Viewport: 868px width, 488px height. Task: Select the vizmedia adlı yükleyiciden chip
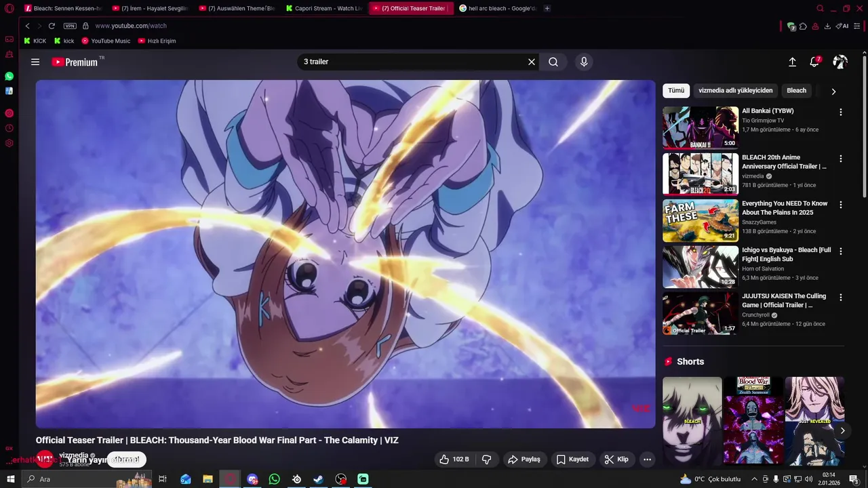click(736, 90)
